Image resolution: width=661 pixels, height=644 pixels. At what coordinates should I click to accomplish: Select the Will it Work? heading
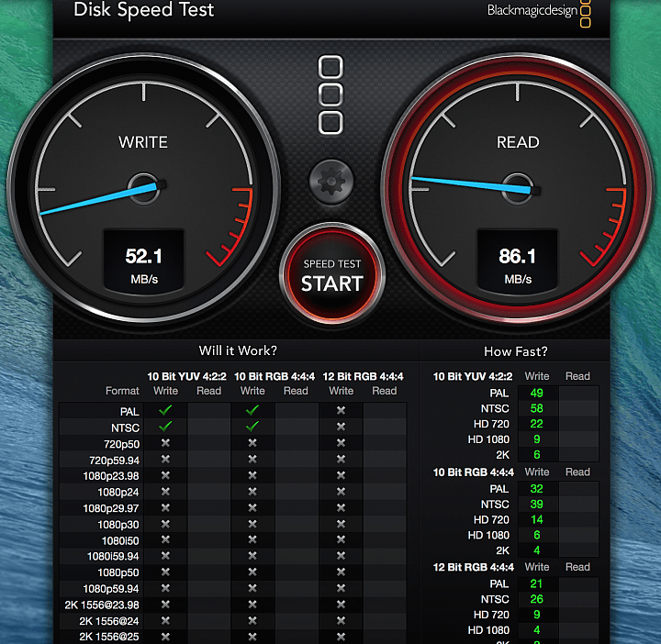click(238, 350)
